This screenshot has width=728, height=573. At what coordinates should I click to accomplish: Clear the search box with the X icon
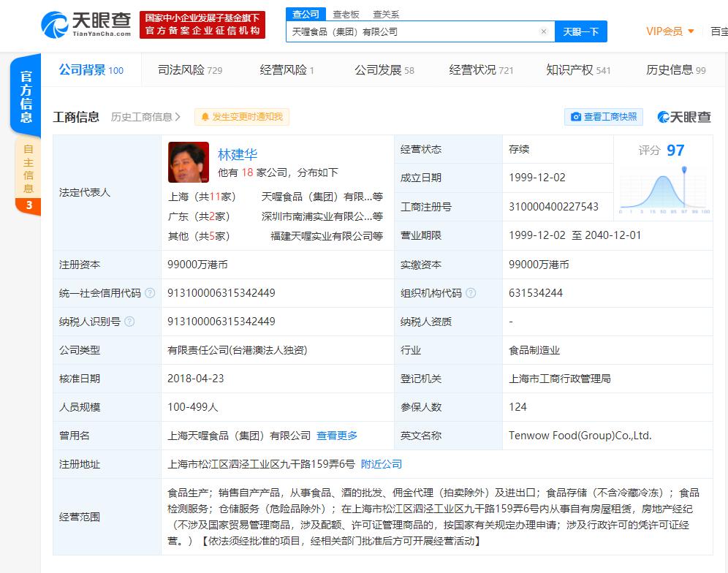click(x=544, y=31)
